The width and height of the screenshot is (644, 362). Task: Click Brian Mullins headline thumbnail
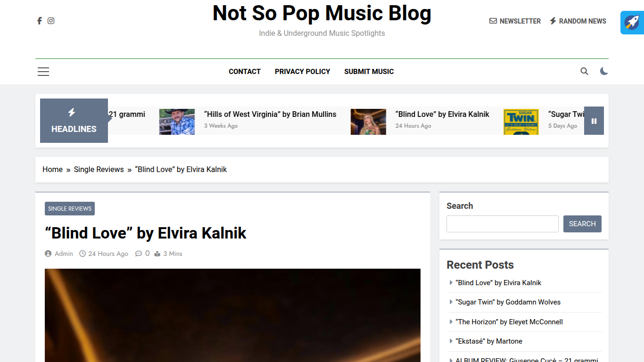[x=177, y=122]
